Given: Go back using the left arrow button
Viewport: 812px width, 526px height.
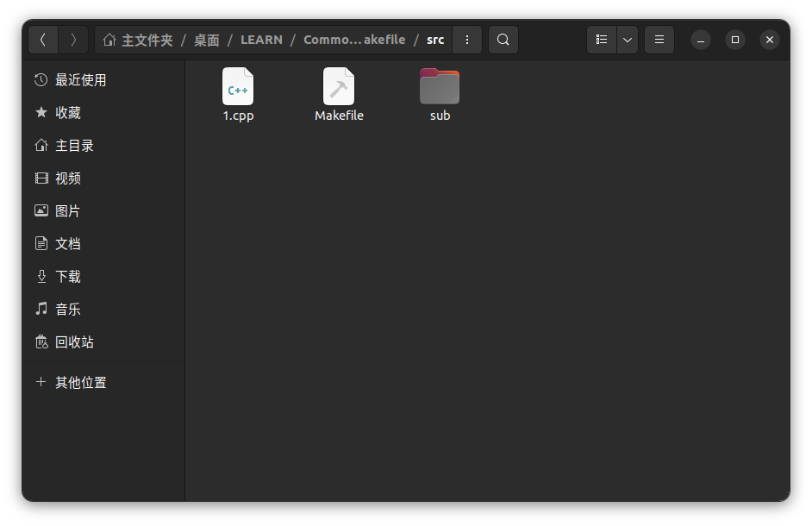Looking at the screenshot, I should click(x=43, y=40).
